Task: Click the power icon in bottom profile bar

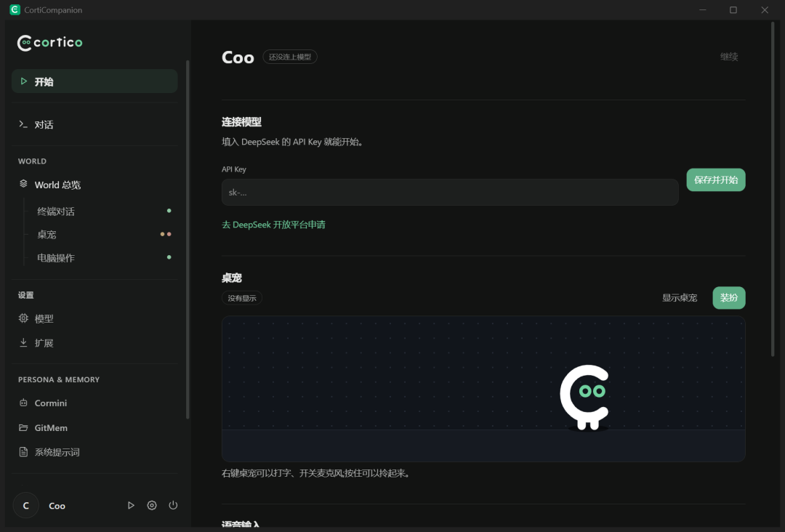Action: (173, 506)
